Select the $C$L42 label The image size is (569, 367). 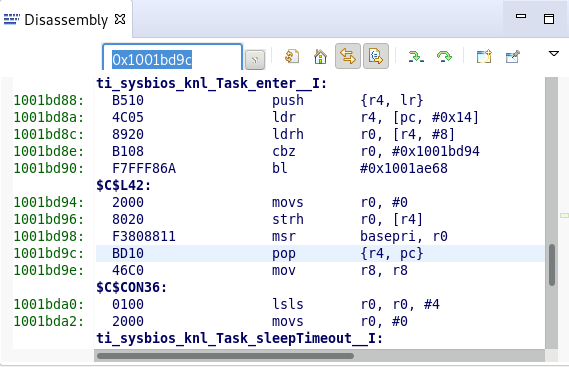124,185
